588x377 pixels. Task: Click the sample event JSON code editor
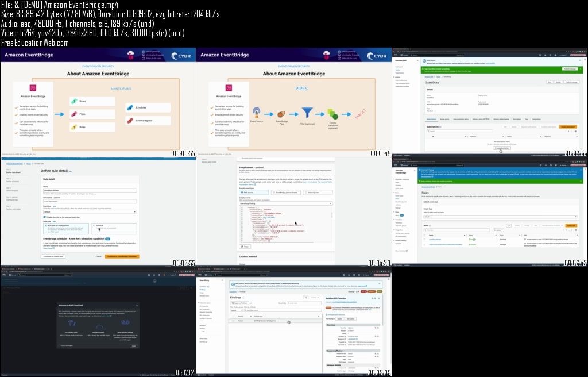[x=286, y=224]
